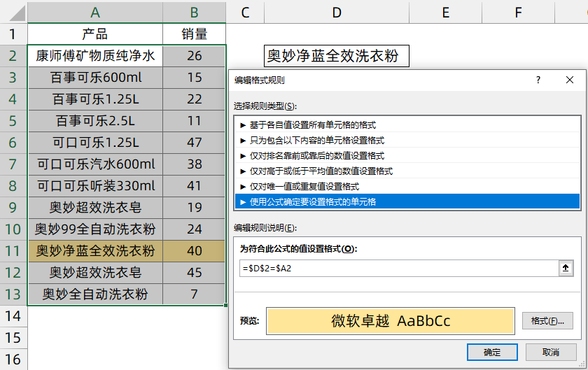Select column D header

coord(337,13)
